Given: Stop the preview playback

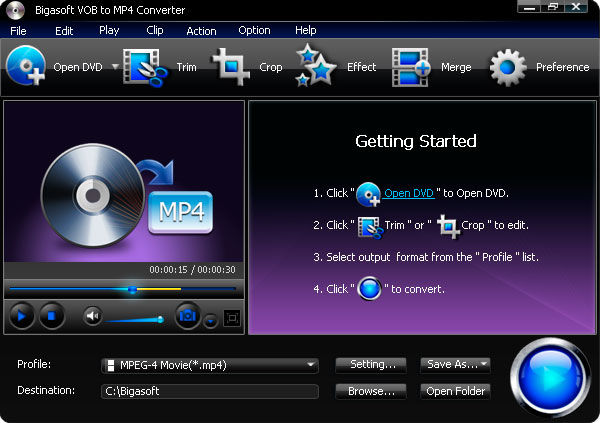Looking at the screenshot, I should pyautogui.click(x=52, y=316).
